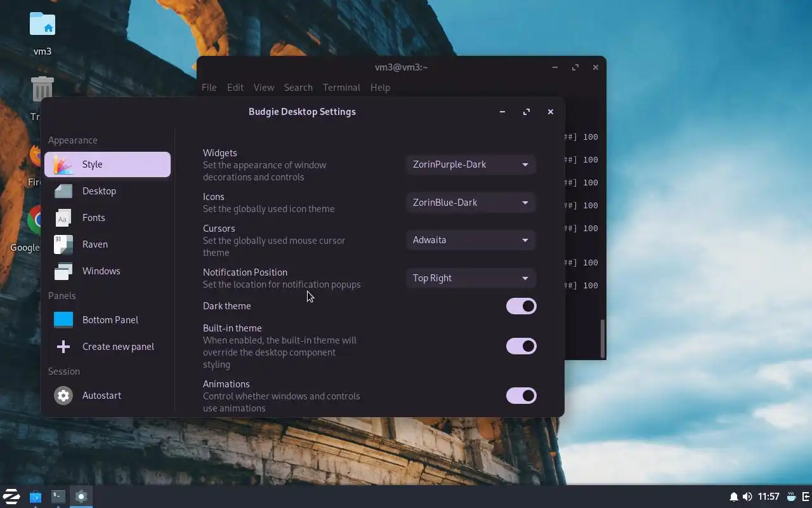This screenshot has width=812, height=508.
Task: Open the Zorin start menu
Action: pos(11,497)
